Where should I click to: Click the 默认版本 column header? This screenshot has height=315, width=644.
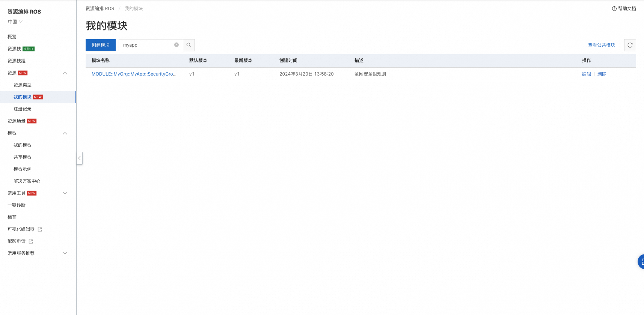click(198, 61)
